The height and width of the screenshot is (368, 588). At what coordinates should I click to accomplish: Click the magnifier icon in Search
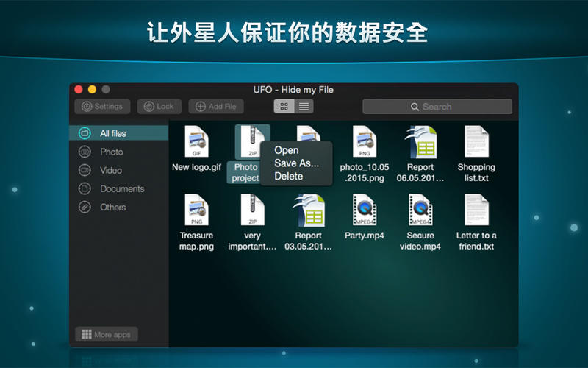[x=415, y=107]
